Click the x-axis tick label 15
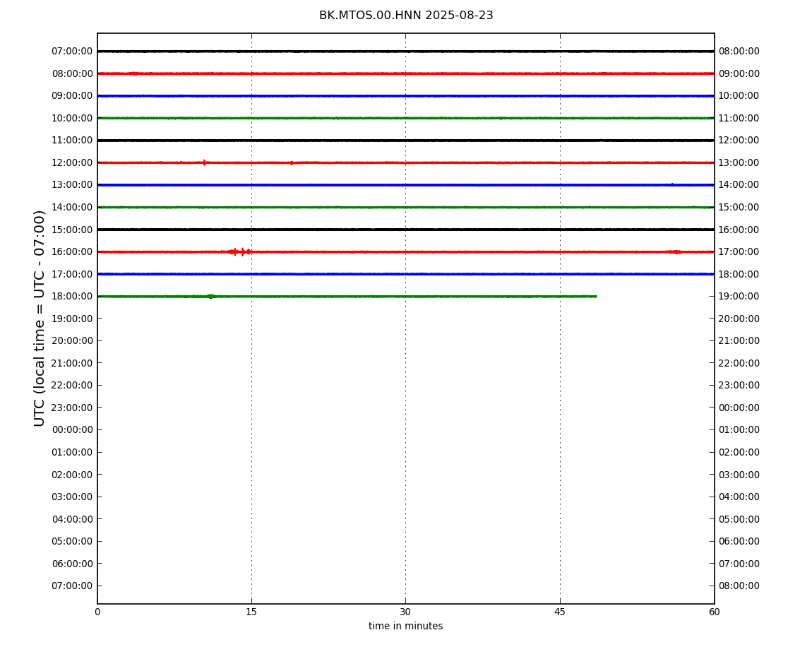The width and height of the screenshot is (812, 671). point(251,612)
